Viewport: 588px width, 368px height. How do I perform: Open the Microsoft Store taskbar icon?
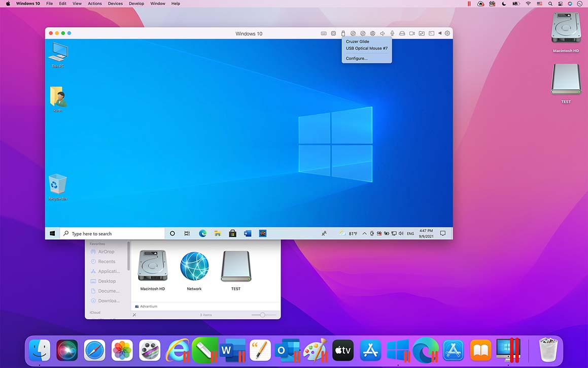click(232, 233)
